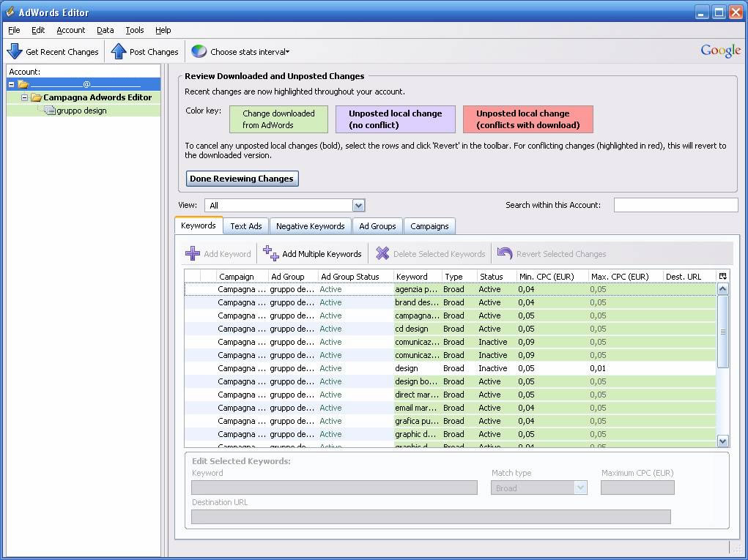The width and height of the screenshot is (748, 560).
Task: Click the Add Multiple Keywords label
Action: [322, 254]
